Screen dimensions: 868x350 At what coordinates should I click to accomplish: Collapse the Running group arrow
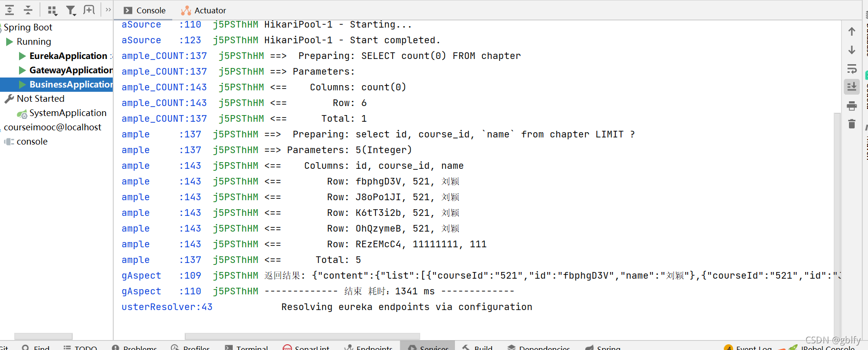[x=9, y=41]
